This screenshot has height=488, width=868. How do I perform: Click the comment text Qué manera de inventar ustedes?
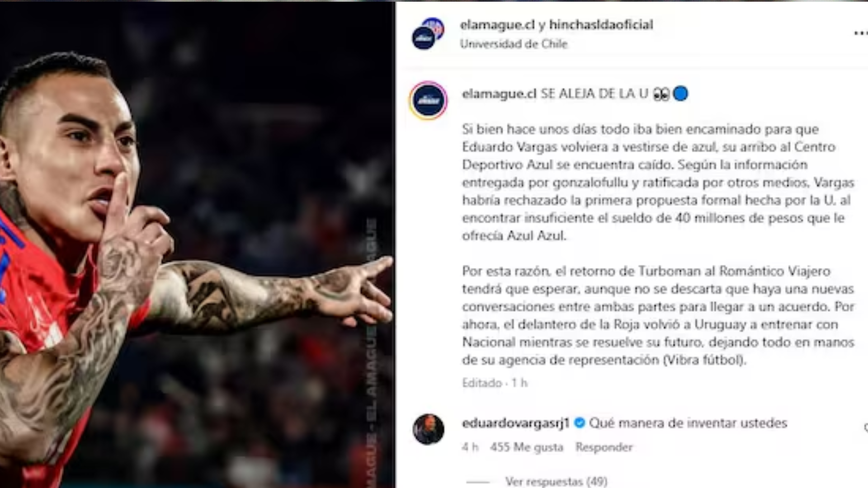(x=688, y=423)
